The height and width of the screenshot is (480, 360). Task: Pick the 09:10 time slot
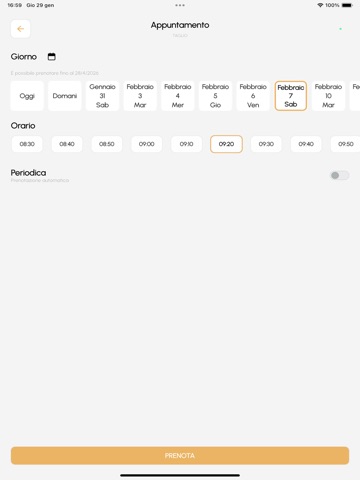[x=186, y=144]
